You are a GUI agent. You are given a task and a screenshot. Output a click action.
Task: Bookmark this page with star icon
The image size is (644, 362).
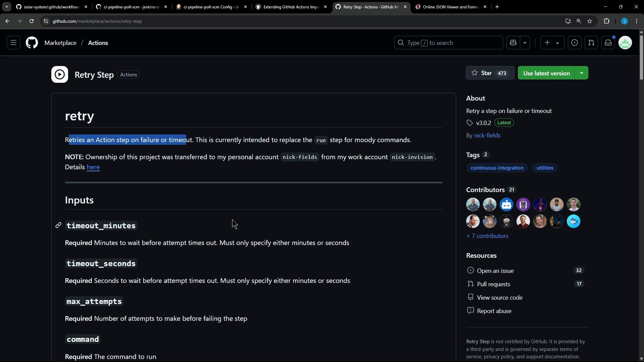[x=590, y=21]
